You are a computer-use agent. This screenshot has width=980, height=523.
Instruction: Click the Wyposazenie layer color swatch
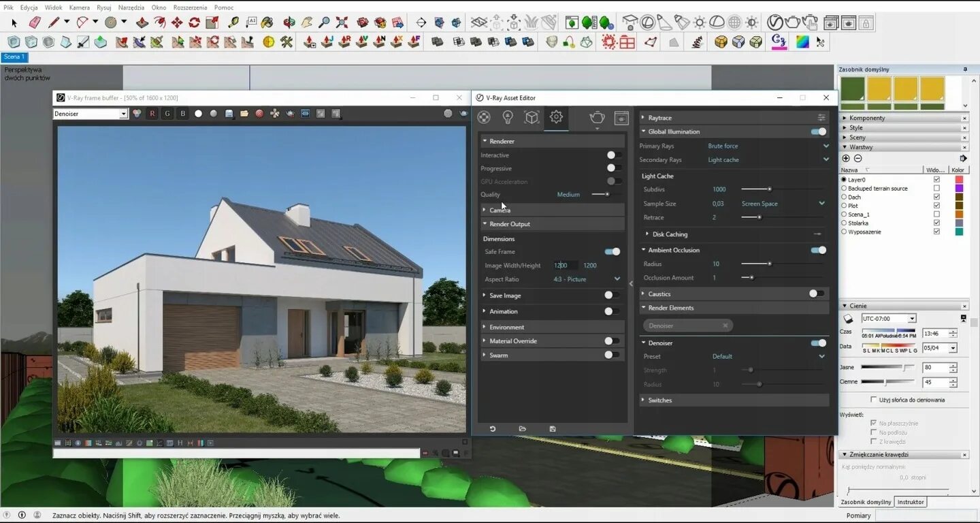[x=960, y=232]
